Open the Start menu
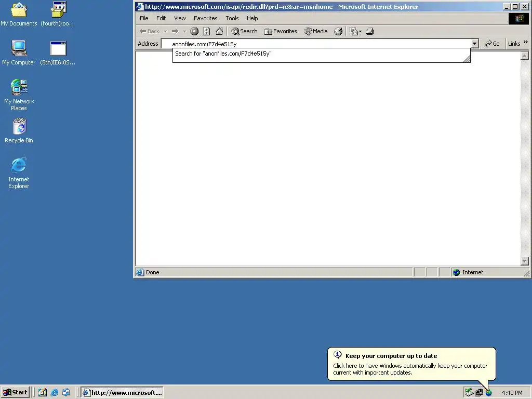This screenshot has height=399, width=532. pos(16,393)
